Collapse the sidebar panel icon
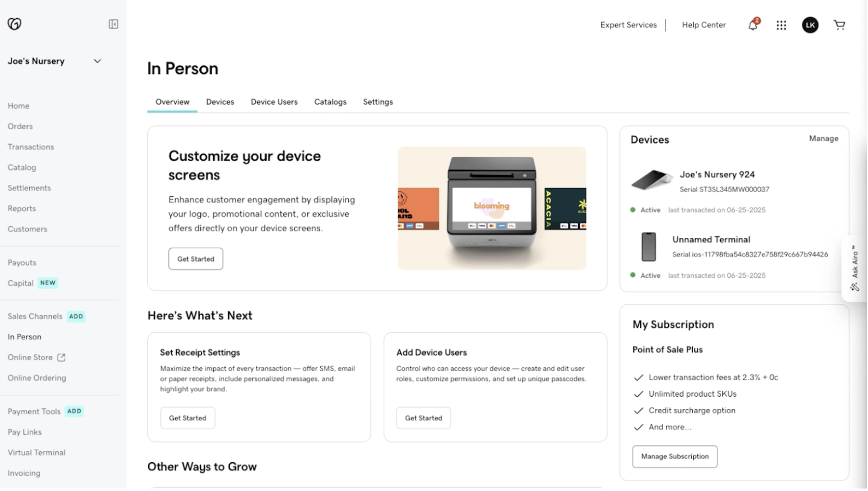The width and height of the screenshot is (868, 491). (x=114, y=24)
